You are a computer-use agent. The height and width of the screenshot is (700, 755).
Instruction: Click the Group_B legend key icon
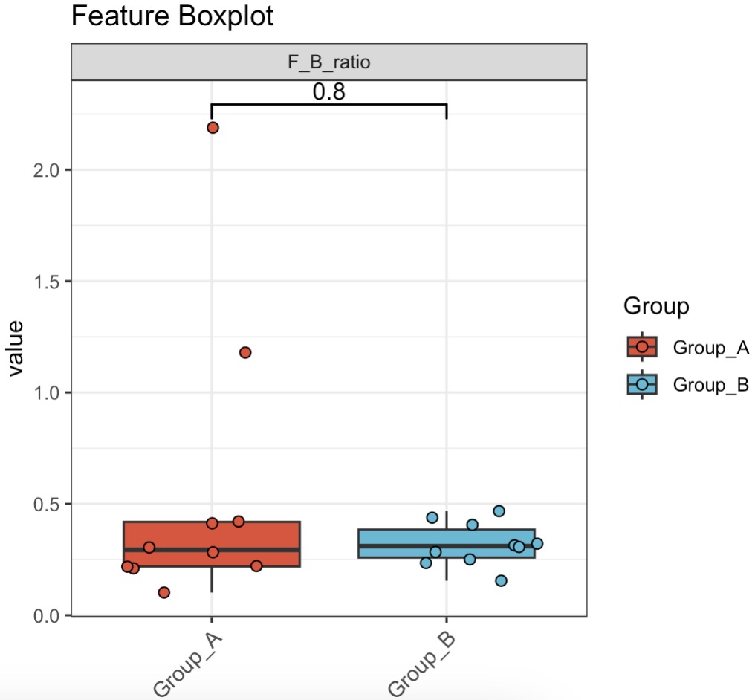coord(642,384)
